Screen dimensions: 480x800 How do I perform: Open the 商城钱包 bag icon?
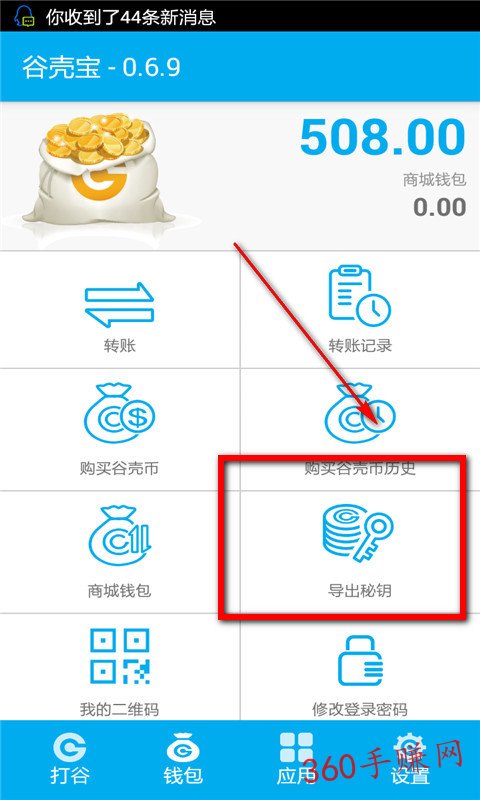[119, 536]
